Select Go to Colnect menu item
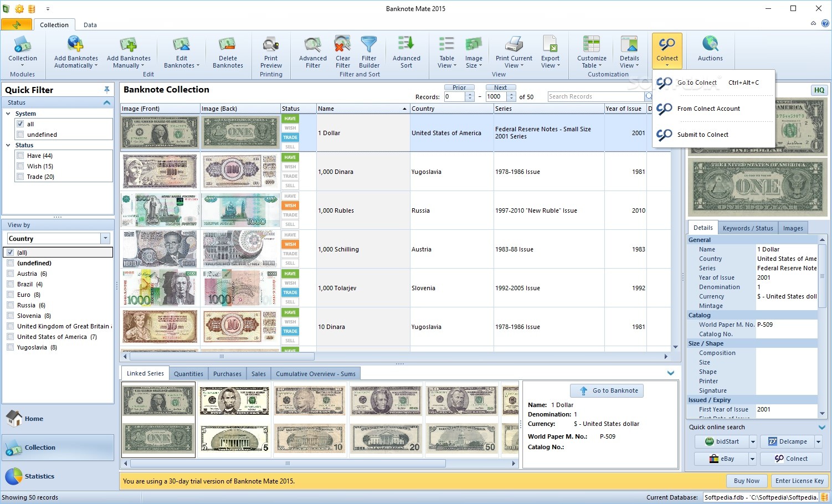 click(714, 83)
